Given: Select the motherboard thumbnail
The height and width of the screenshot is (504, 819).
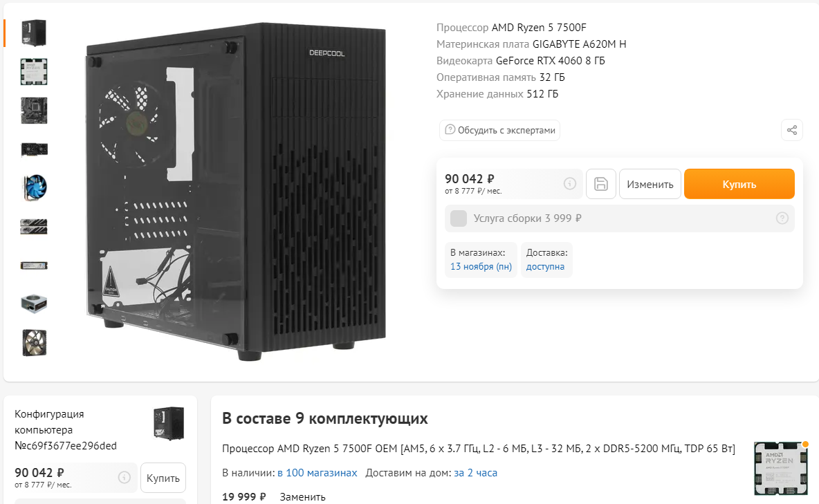Looking at the screenshot, I should (x=35, y=111).
